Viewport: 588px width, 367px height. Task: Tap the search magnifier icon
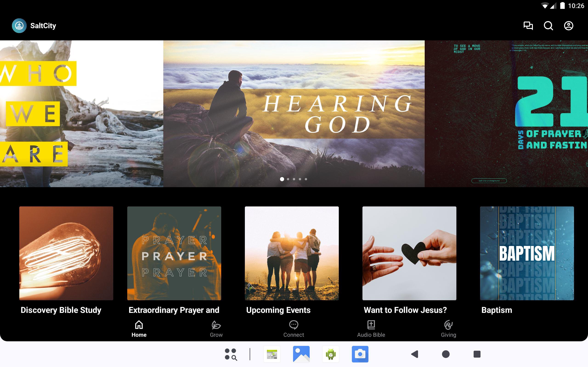click(x=548, y=26)
